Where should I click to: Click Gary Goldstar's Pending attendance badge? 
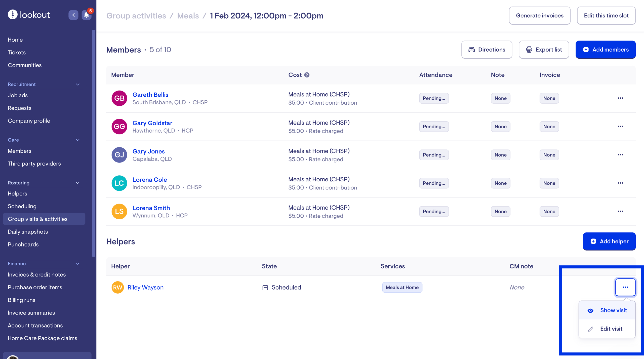click(434, 127)
